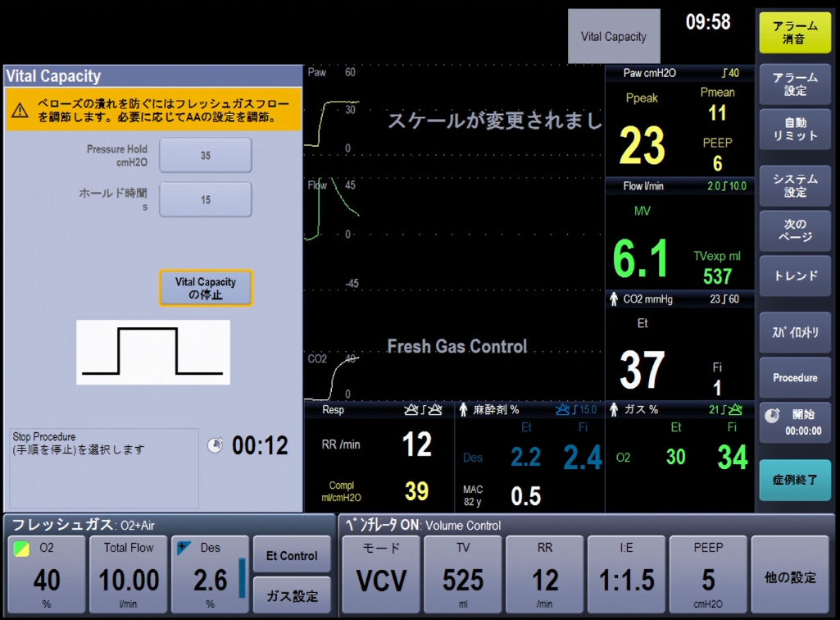Viewport: 840px width, 620px height.
Task: Select the MV 6.1 minute volume readout
Action: [x=641, y=258]
